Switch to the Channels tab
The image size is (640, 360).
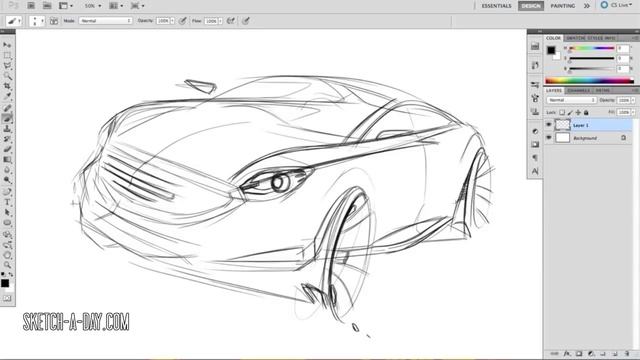578,90
